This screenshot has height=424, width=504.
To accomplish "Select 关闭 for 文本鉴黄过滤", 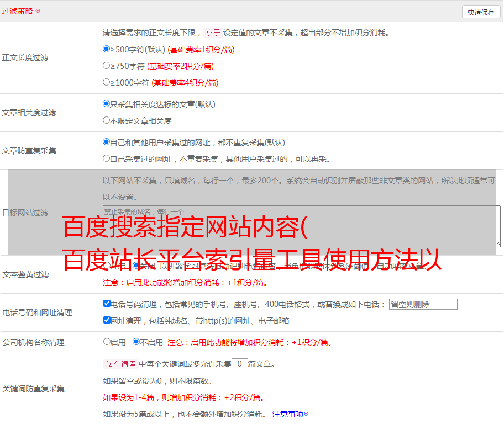I will (136, 266).
